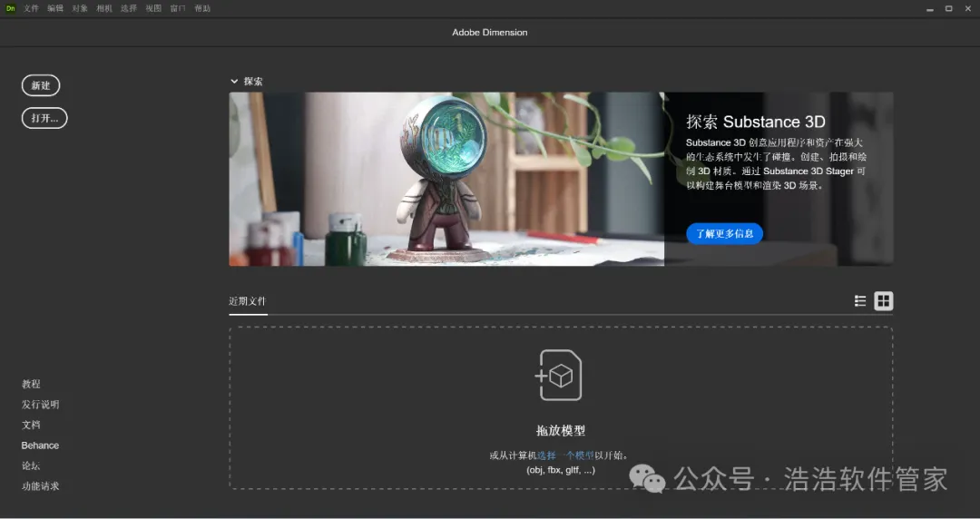Switch to grid view of recent files
The width and height of the screenshot is (980, 519).
[x=883, y=300]
